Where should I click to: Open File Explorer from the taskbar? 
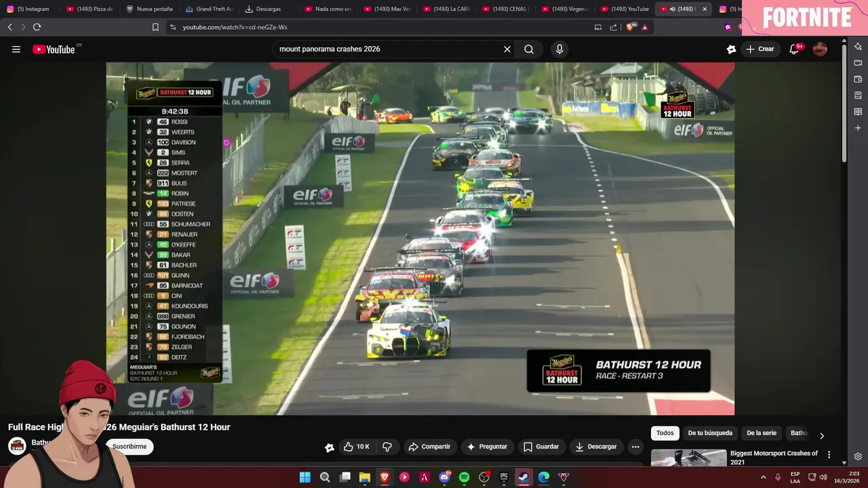tap(365, 477)
